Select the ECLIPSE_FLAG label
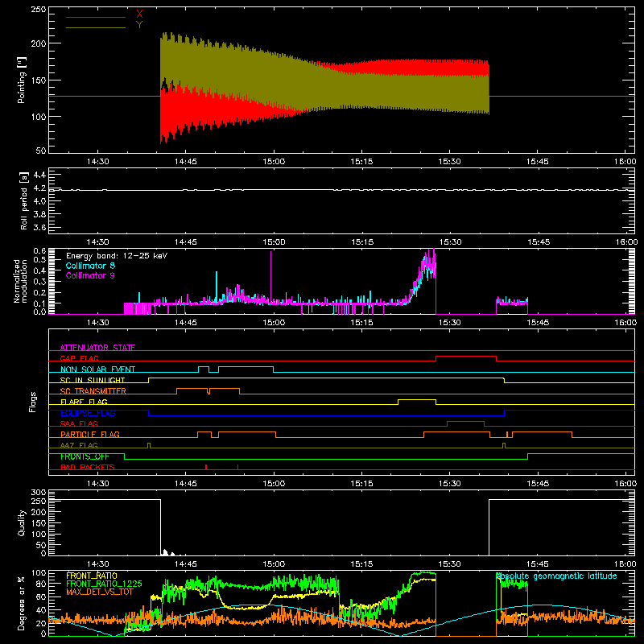This screenshot has width=644, height=644. [88, 413]
